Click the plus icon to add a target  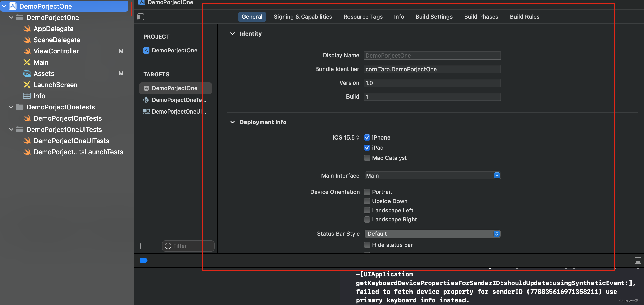140,246
